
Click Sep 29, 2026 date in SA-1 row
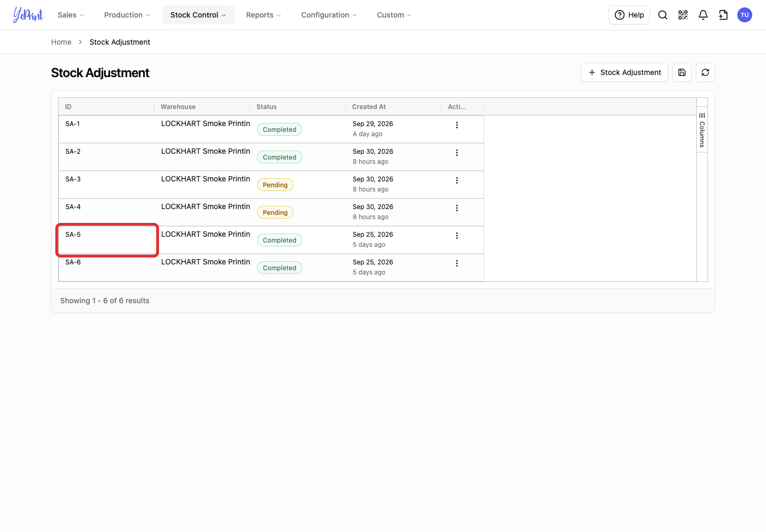(373, 124)
